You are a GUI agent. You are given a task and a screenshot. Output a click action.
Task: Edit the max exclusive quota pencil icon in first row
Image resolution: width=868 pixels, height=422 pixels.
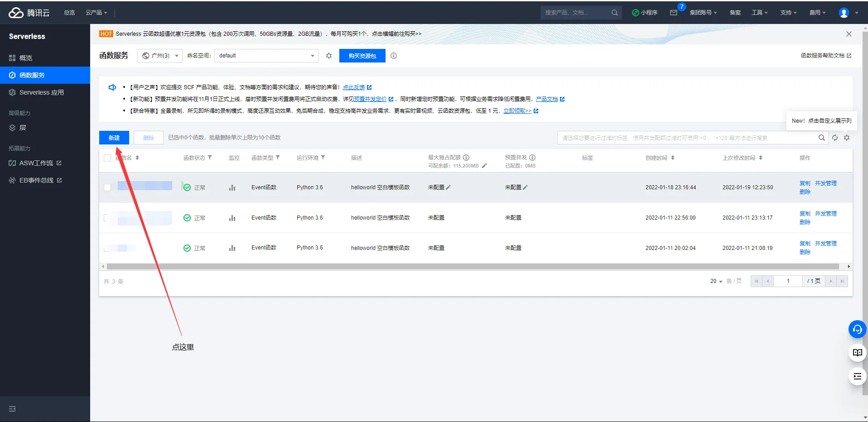(x=448, y=187)
